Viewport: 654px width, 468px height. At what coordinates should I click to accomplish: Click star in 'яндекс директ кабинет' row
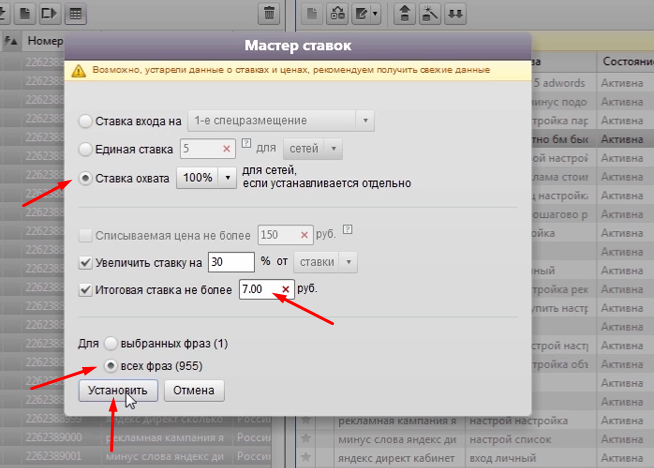[306, 457]
